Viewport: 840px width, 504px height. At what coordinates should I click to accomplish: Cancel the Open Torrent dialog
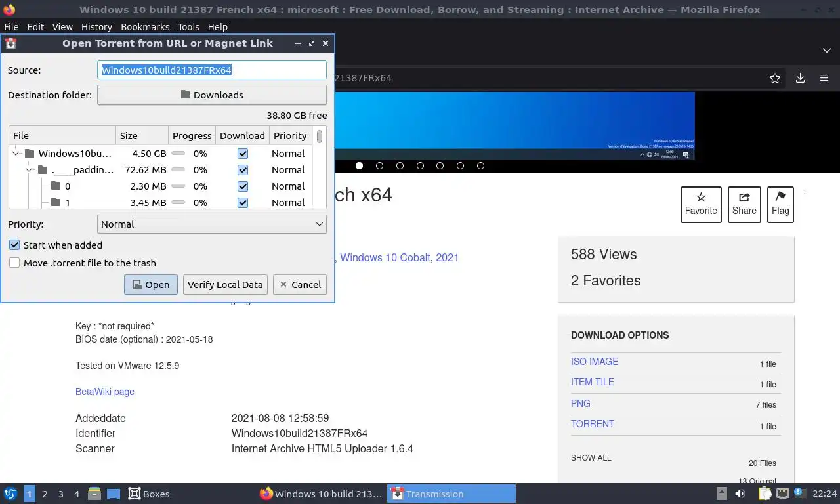300,284
